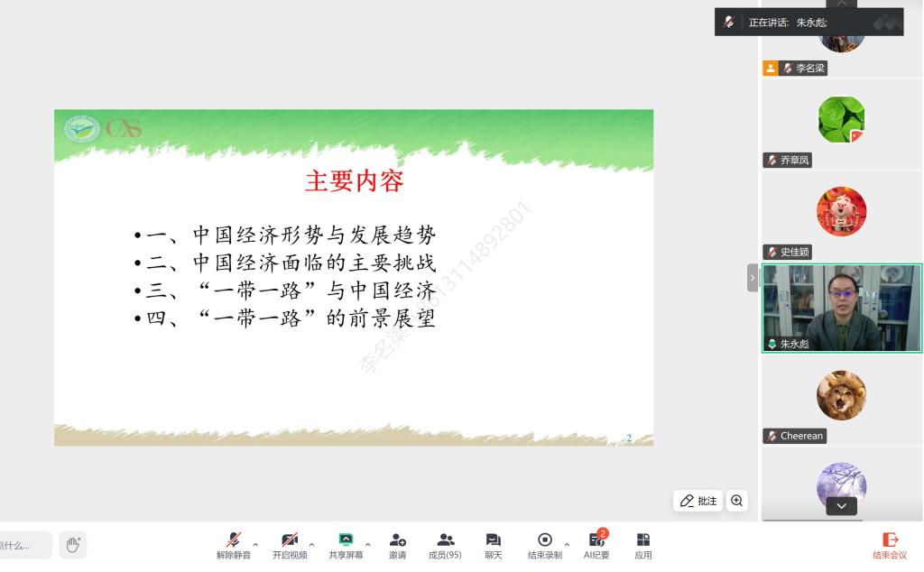Click the zoom in magnifier icon
This screenshot has width=924, height=572.
(x=737, y=501)
